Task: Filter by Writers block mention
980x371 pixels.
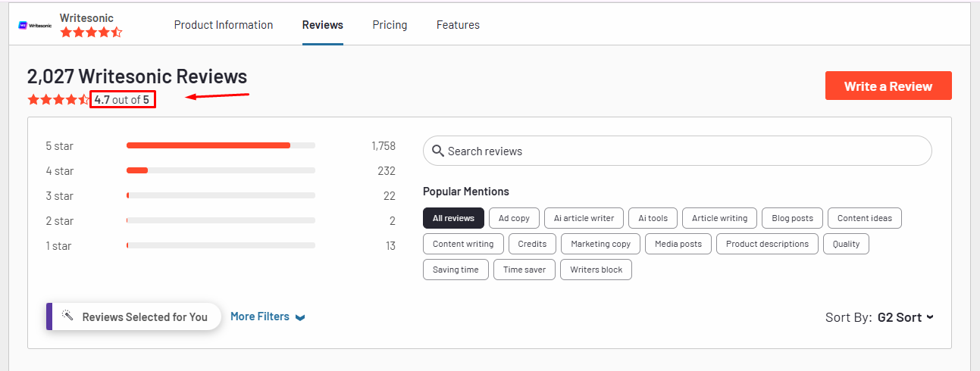Action: pos(596,270)
